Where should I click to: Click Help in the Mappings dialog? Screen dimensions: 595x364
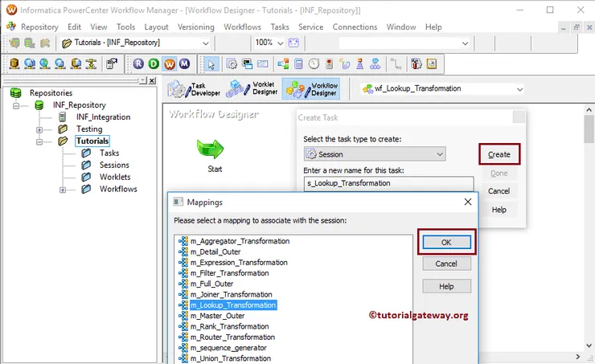coord(446,286)
